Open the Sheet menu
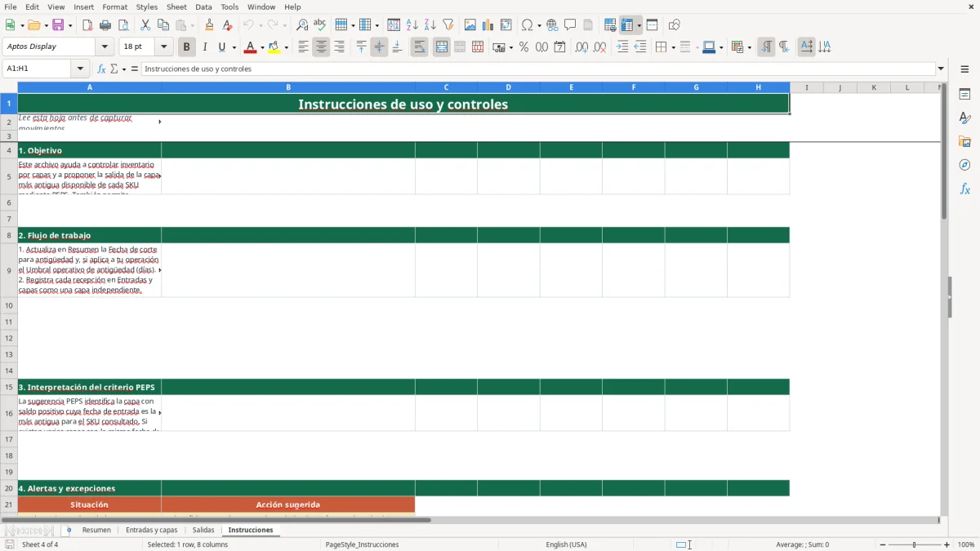Screen dimensions: 980x551 [x=176, y=7]
